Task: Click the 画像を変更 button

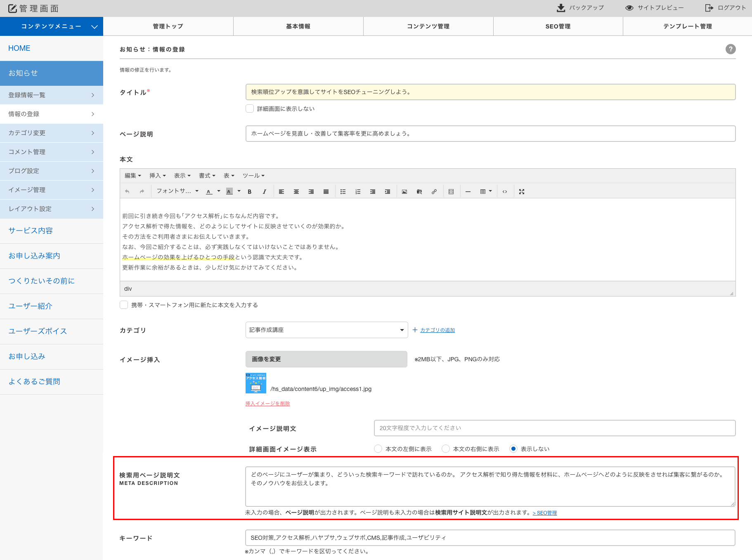Action: tap(326, 359)
